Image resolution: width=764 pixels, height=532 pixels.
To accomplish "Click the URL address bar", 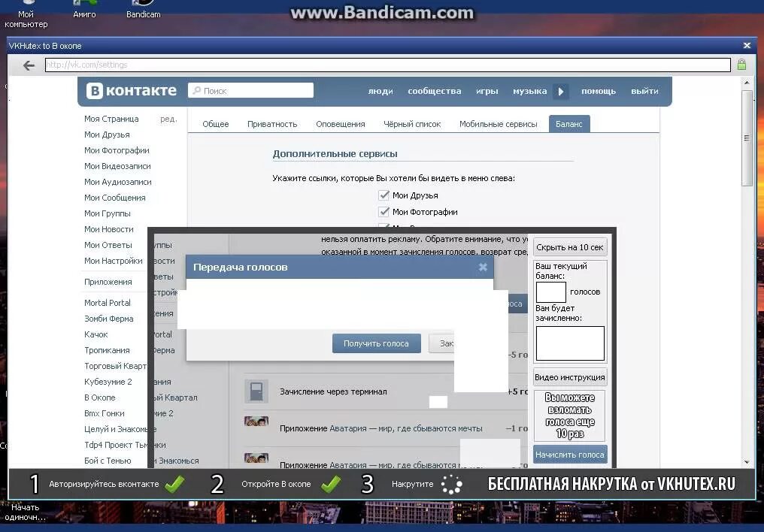I will tap(388, 65).
